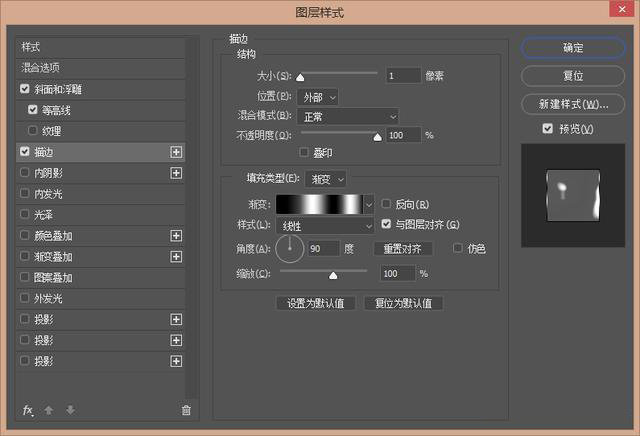This screenshot has width=640, height=436.
Task: Click the style preview thumbnail
Action: point(573,195)
